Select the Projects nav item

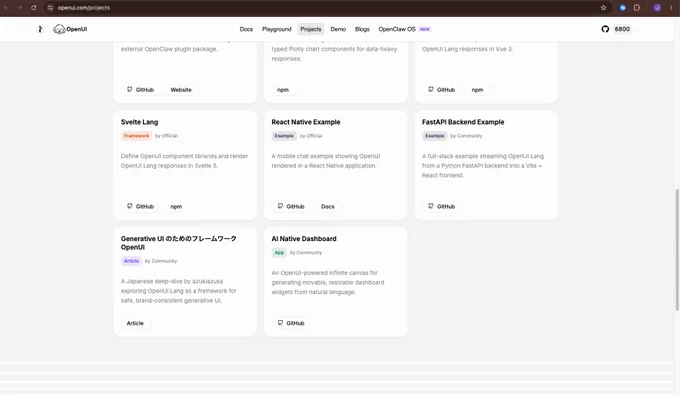pos(311,29)
